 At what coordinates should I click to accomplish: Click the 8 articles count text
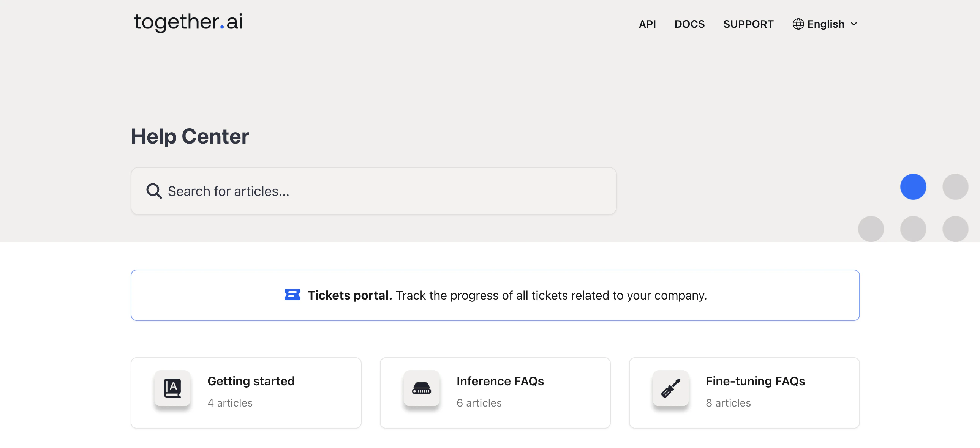point(728,403)
